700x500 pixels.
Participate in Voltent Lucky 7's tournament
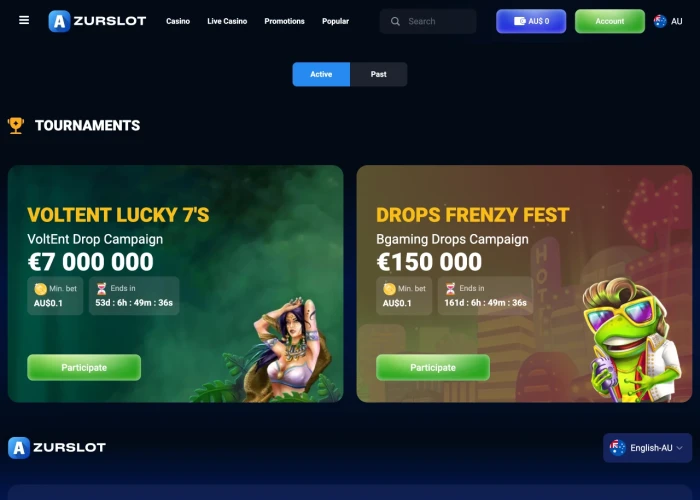pyautogui.click(x=84, y=367)
